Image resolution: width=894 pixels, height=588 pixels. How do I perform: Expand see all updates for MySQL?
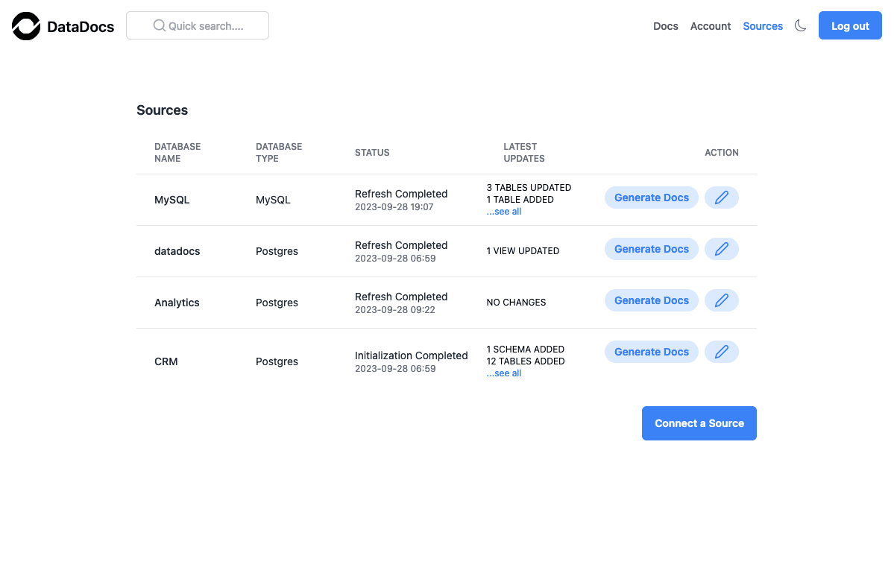(503, 211)
